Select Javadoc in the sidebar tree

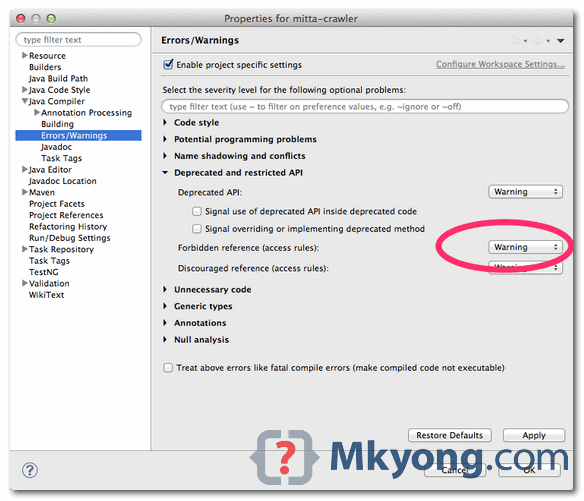(x=56, y=147)
